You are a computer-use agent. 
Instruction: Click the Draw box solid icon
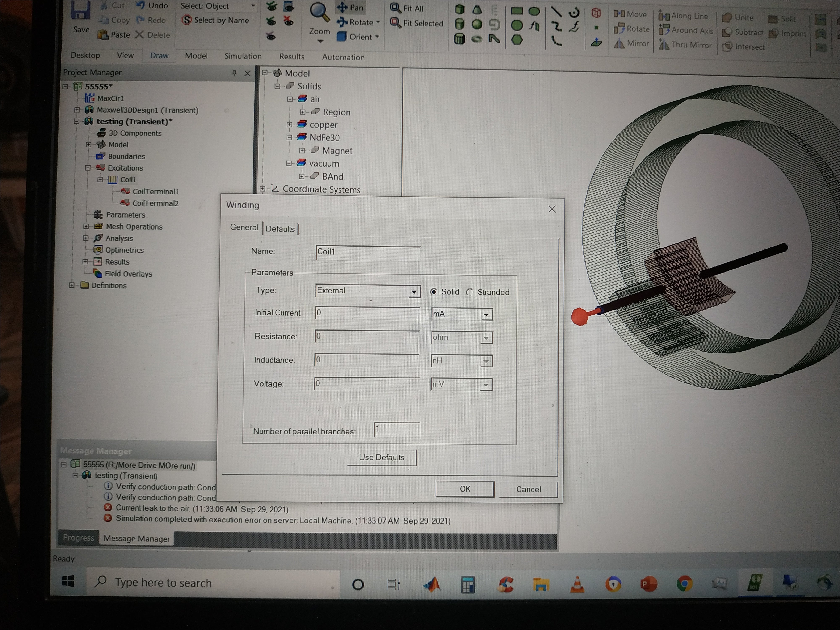click(x=459, y=9)
